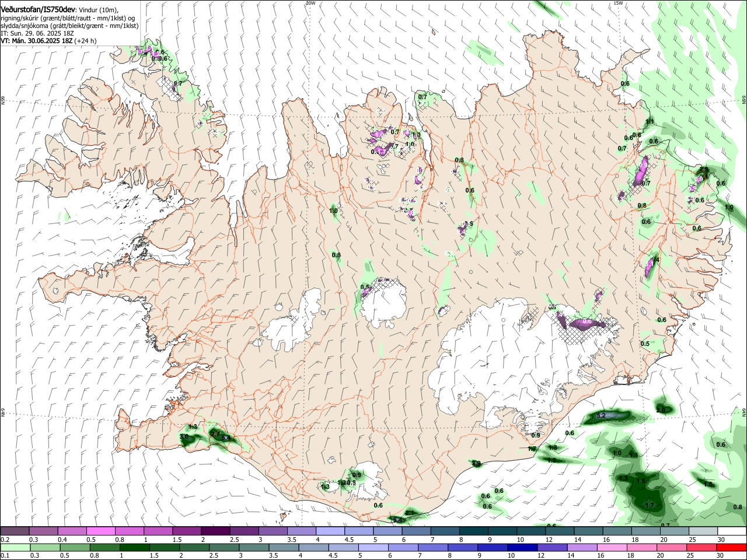Image resolution: width=747 pixels, height=560 pixels.
Task: Click the 'rigning/skúrir' legend description text
Action: point(19,18)
